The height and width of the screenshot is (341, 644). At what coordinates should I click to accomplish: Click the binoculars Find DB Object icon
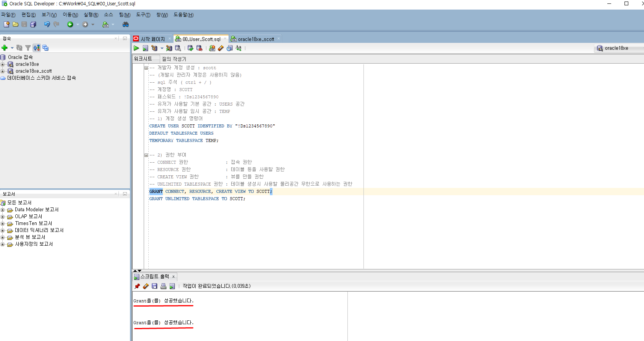(125, 24)
